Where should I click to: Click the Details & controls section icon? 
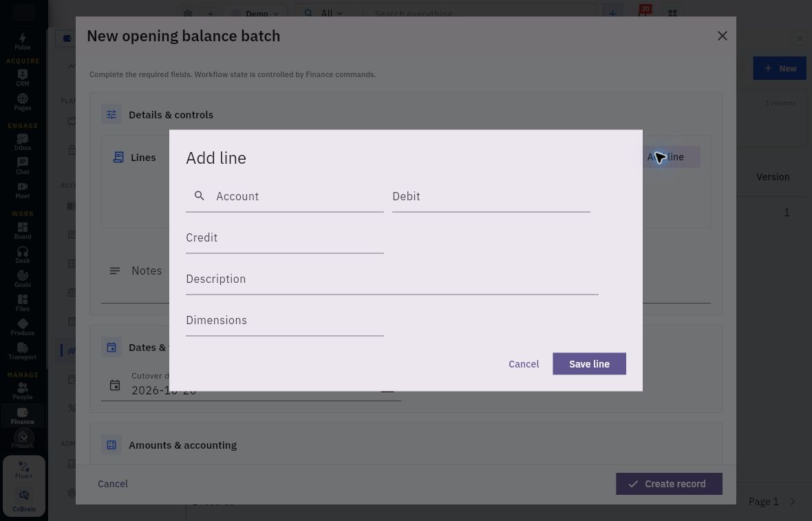[x=111, y=114]
